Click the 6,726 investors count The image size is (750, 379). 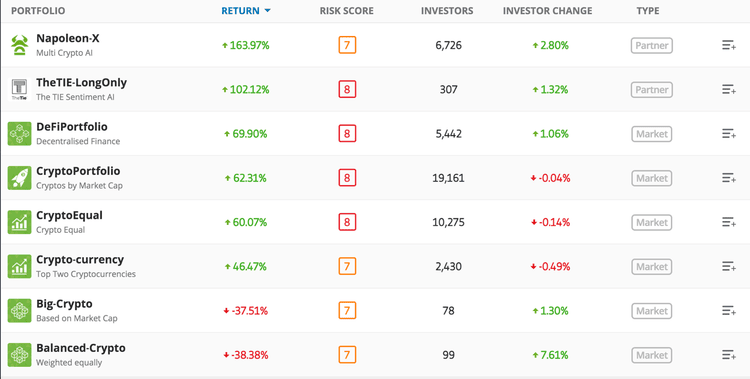(448, 45)
